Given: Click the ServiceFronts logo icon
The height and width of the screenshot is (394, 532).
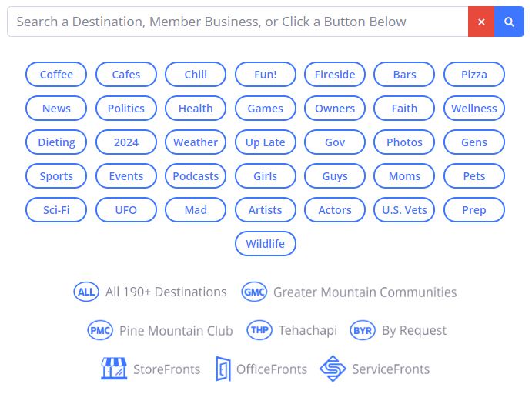Looking at the screenshot, I should point(333,369).
